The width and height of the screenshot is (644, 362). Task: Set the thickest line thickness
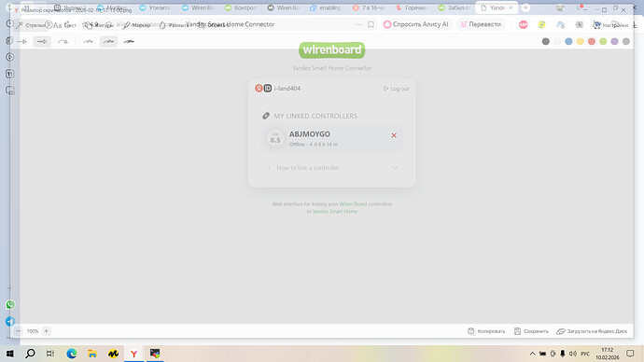(129, 41)
